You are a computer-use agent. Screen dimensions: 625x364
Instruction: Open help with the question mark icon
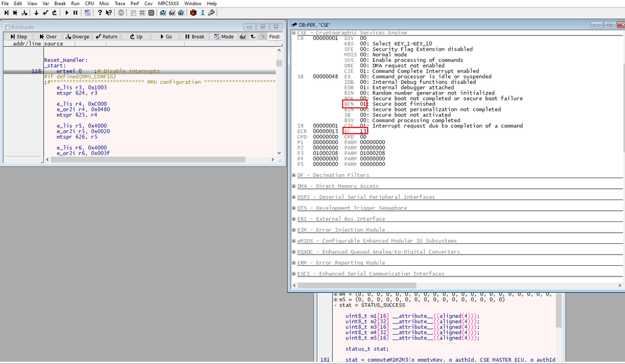point(100,13)
